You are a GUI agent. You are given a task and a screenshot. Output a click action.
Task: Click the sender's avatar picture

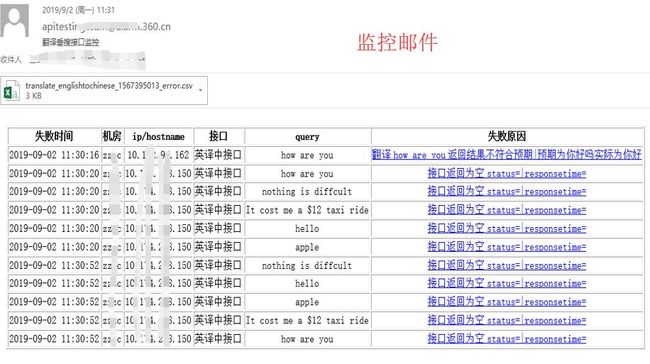[15, 21]
